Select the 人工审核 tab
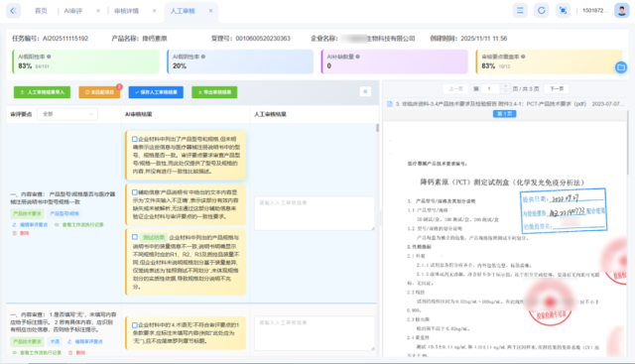The width and height of the screenshot is (635, 364). (x=183, y=11)
